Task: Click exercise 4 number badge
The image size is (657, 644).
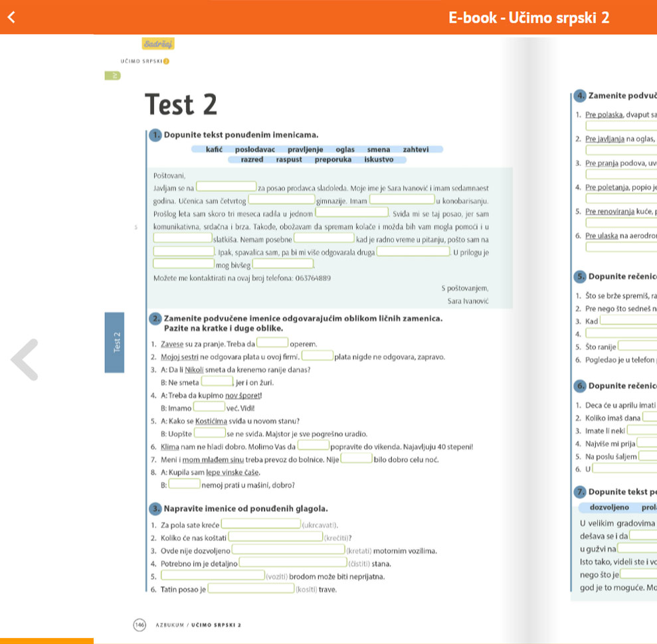Action: 580,97
